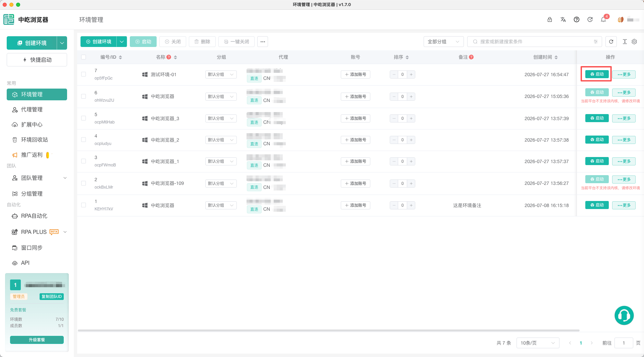Click 升级套餐 upgrade button
Screen dimensions: 644x357
click(37, 340)
